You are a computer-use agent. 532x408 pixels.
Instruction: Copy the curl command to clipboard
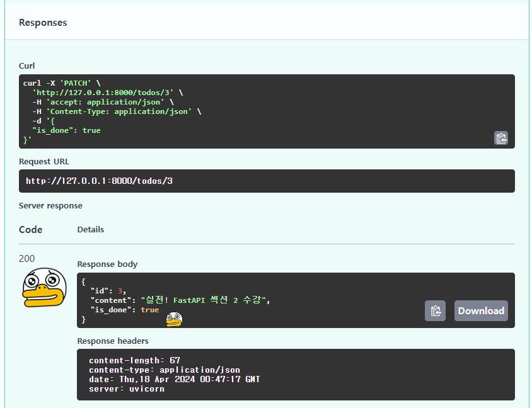tap(500, 138)
